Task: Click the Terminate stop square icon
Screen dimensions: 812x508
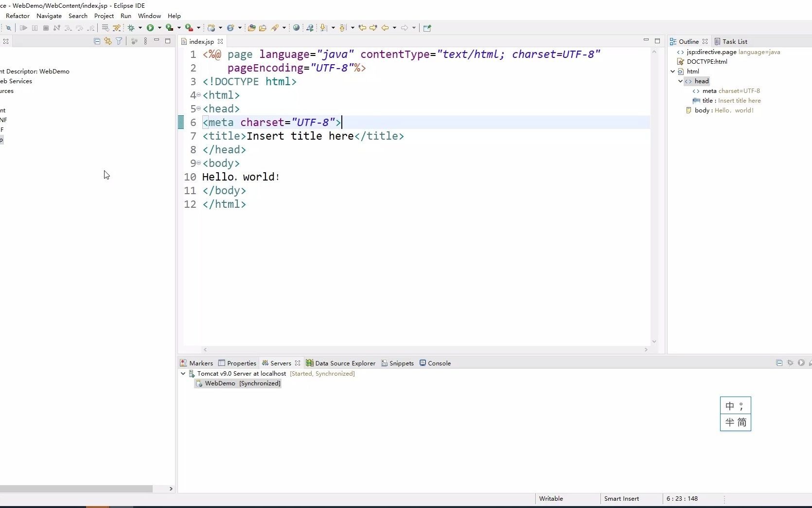Action: 46,28
